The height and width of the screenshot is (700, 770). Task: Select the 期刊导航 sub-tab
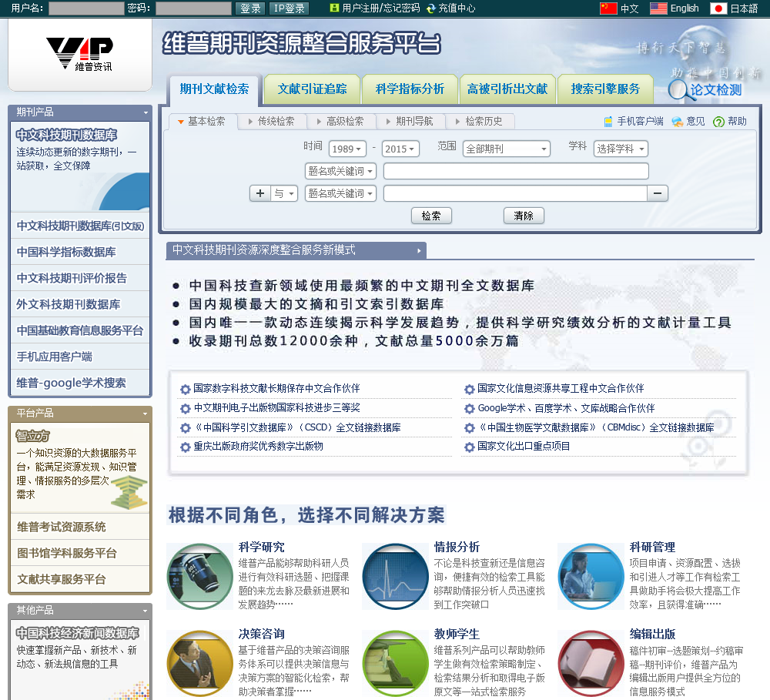pos(410,122)
